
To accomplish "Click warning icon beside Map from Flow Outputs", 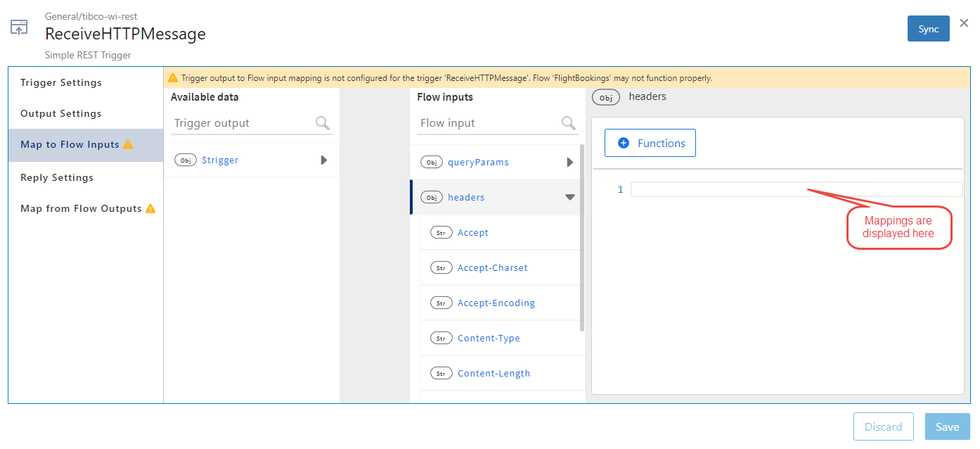I will tap(150, 208).
